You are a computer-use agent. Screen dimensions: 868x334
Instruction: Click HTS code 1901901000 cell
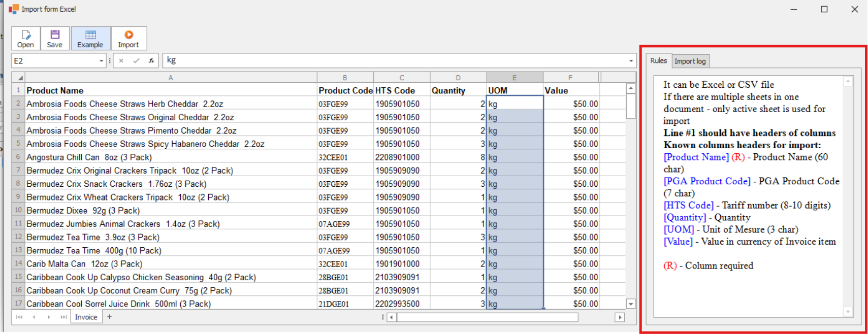401,264
